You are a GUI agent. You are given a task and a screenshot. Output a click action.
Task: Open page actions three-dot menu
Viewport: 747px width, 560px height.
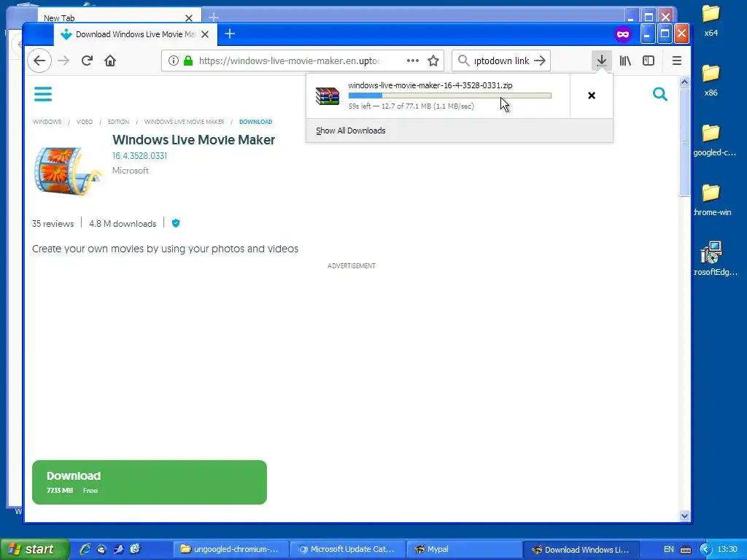pyautogui.click(x=413, y=61)
